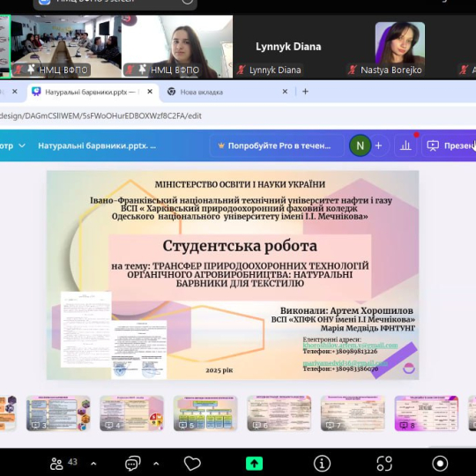Open the N user avatar in Canva
Screen dimensions: 476x476
coord(360,146)
